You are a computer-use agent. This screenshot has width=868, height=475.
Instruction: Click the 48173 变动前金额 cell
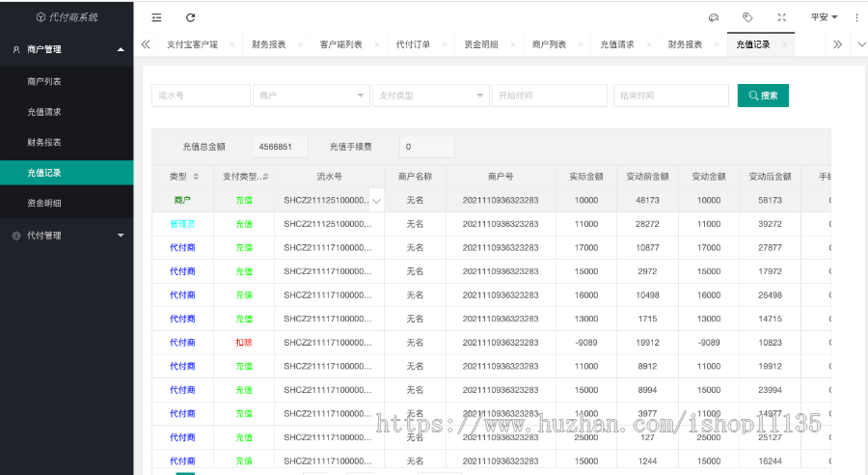click(647, 200)
